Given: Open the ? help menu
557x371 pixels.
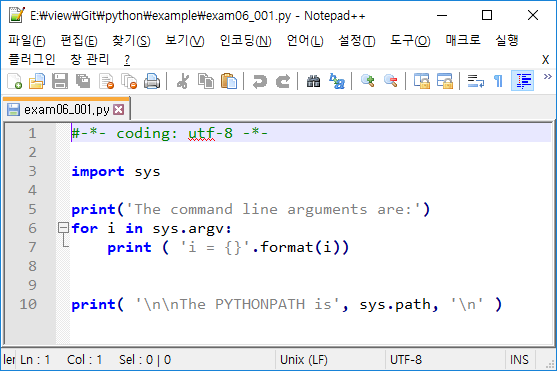Looking at the screenshot, I should (127, 60).
